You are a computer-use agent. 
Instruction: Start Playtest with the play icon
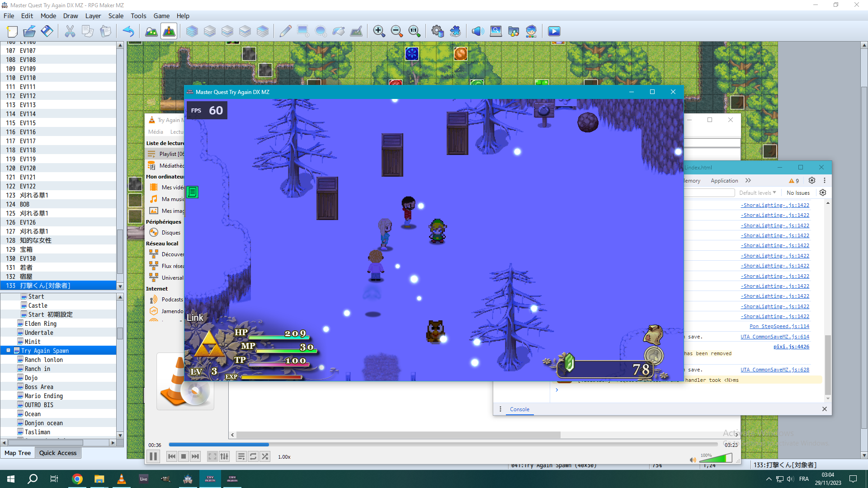coord(554,31)
